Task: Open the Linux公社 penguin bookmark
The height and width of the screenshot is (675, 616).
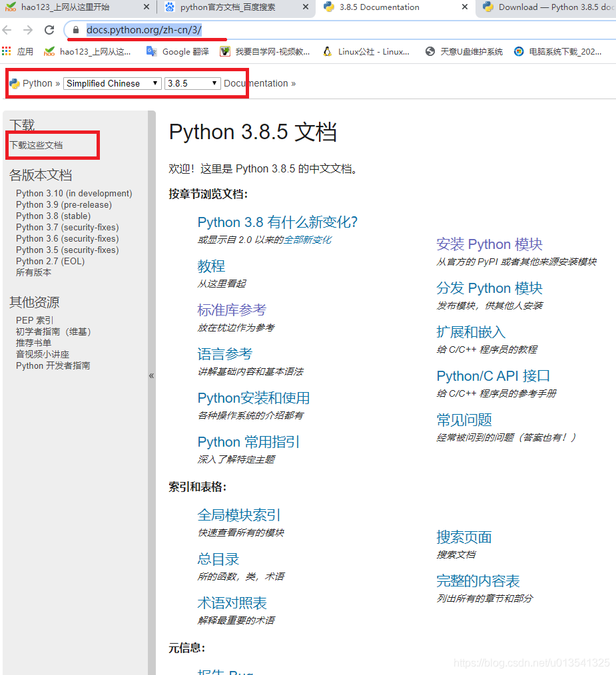Action: click(366, 52)
